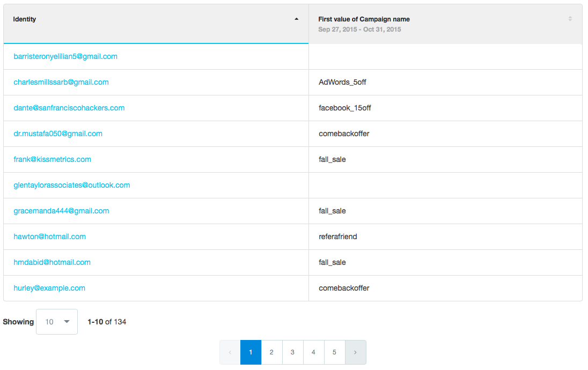Click the 1-10 of 134 count text
This screenshot has width=588, height=370.
[107, 322]
